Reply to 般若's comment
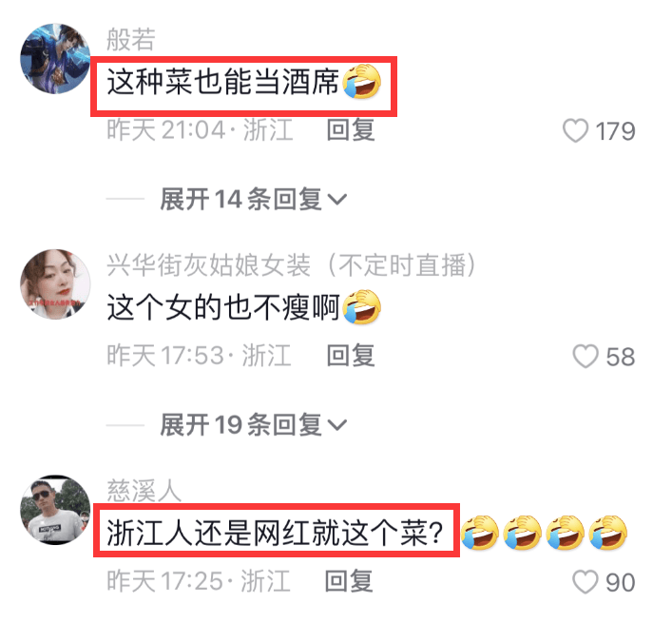 (351, 130)
